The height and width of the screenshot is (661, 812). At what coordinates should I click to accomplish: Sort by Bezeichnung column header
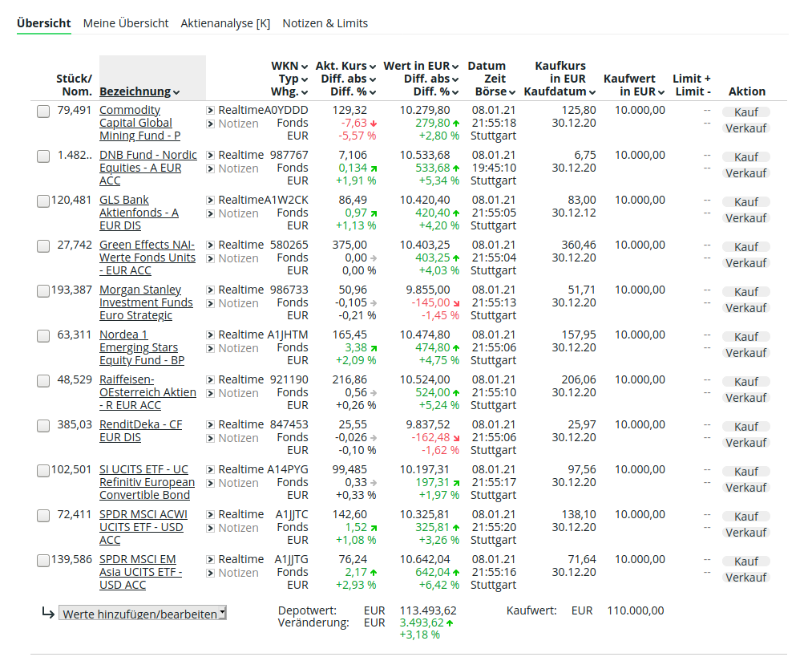point(139,91)
